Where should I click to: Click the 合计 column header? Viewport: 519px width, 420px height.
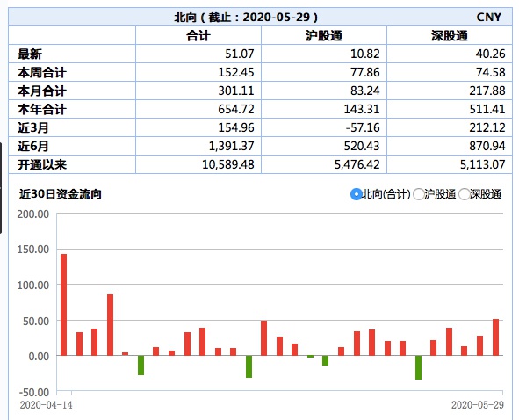pyautogui.click(x=198, y=35)
